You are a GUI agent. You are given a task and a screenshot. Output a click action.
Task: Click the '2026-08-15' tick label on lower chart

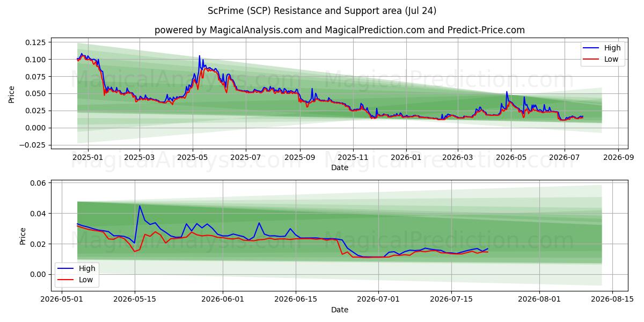pyautogui.click(x=612, y=300)
